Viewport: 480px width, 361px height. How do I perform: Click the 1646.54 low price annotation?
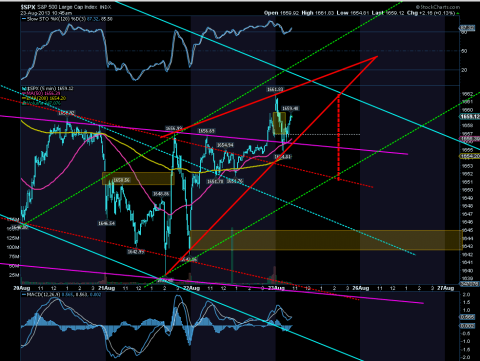[x=107, y=223]
